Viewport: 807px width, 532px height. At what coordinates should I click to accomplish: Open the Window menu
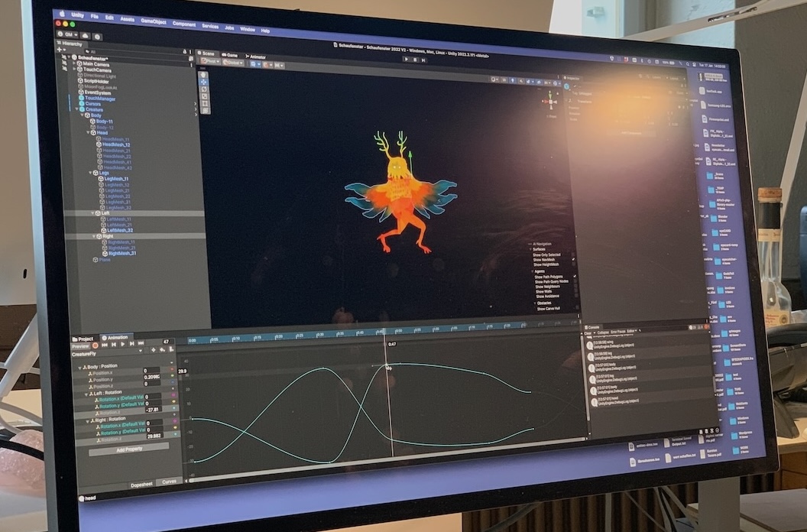(248, 29)
